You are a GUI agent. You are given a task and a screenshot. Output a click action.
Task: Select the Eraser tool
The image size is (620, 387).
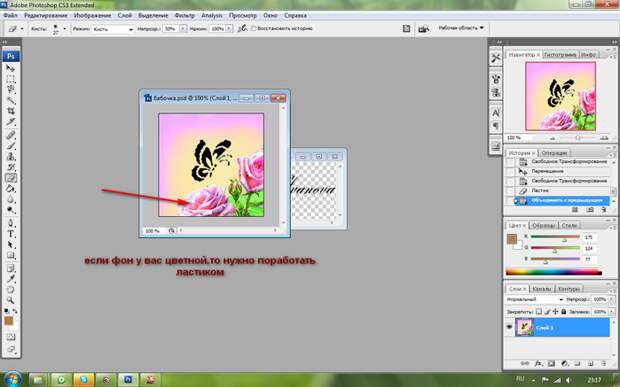click(x=11, y=178)
